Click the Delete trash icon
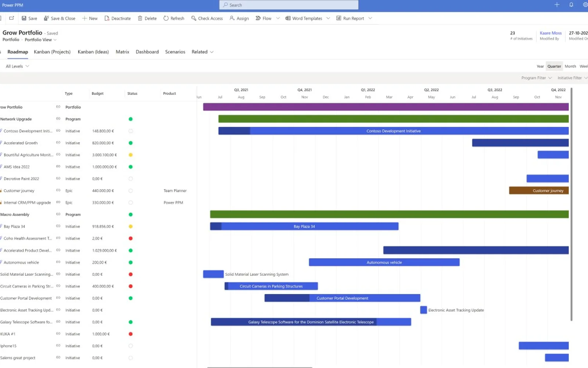 [x=140, y=18]
